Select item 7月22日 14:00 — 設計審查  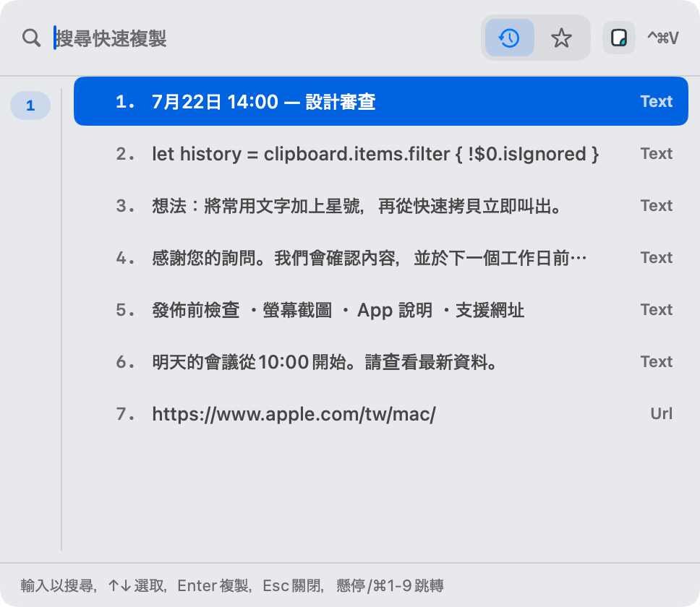click(381, 101)
